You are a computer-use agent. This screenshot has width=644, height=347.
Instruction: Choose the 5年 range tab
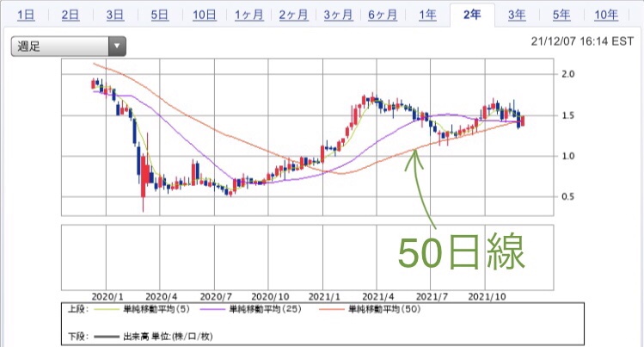click(561, 15)
